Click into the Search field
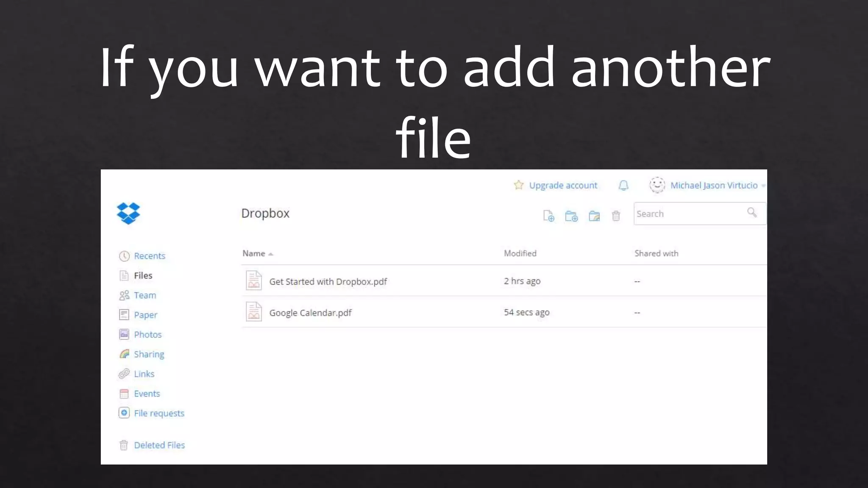 pos(700,213)
